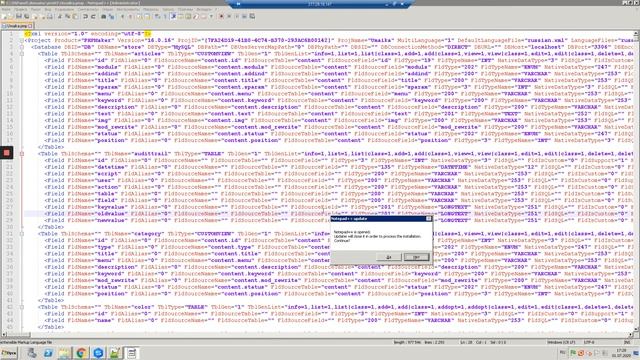
Task: Select the Unaika.pnp document tab
Action: pos(16,26)
